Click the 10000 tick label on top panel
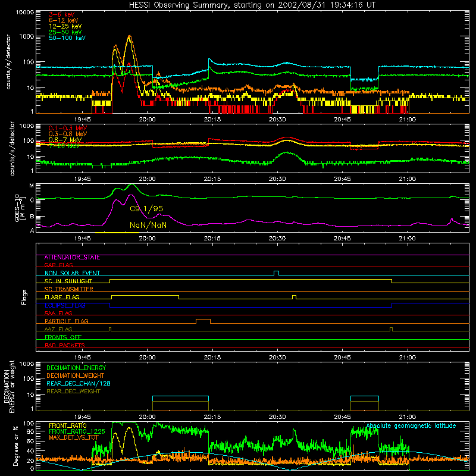Viewport: 476px width, 476px height. (25, 12)
